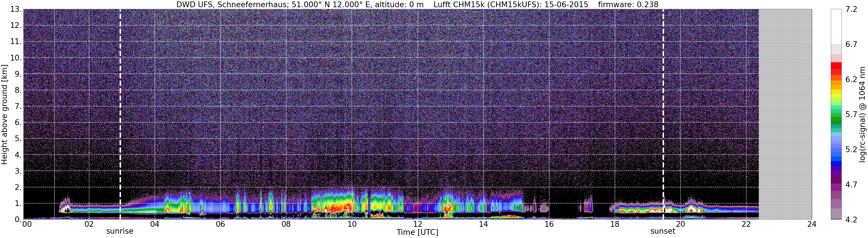Click the time axis tick '18'
868x238 pixels.
coord(614,224)
